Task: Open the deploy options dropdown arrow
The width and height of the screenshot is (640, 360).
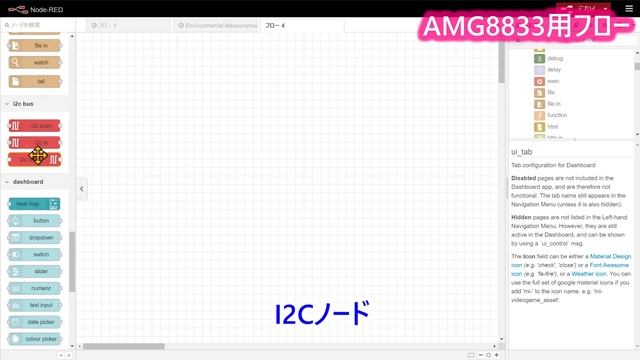Action: click(x=606, y=9)
